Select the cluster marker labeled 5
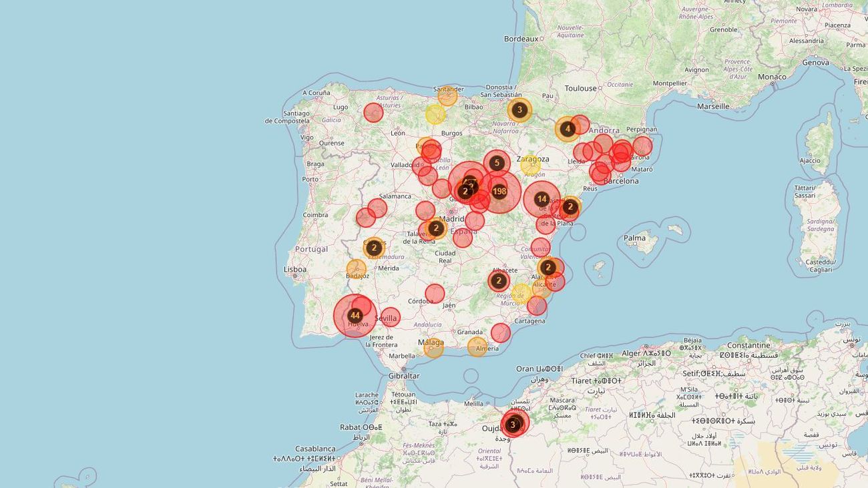This screenshot has width=868, height=488. pos(497,162)
